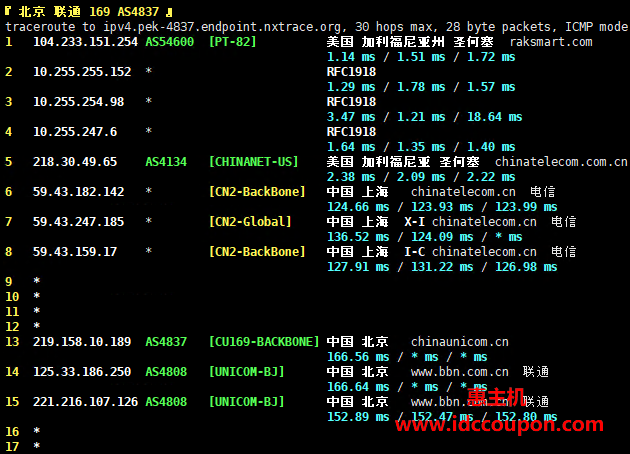Select IP address 59.43.182.142
630x454 pixels.
click(78, 192)
